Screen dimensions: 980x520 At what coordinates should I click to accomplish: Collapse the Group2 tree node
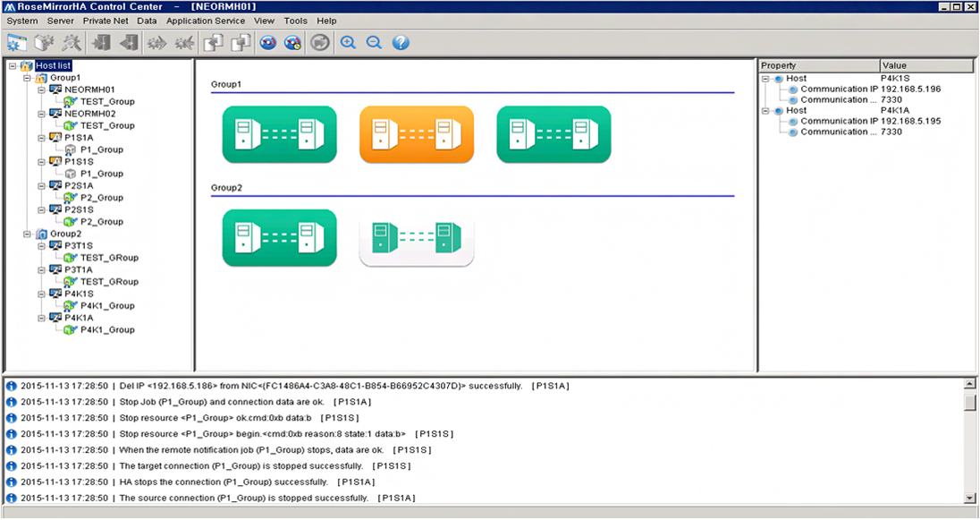coord(27,234)
